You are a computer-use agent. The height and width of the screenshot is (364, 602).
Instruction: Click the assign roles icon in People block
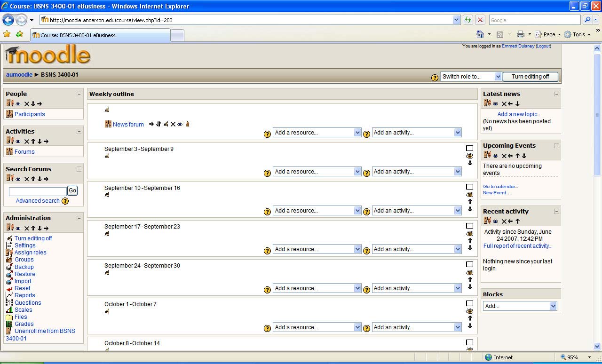[x=9, y=103]
